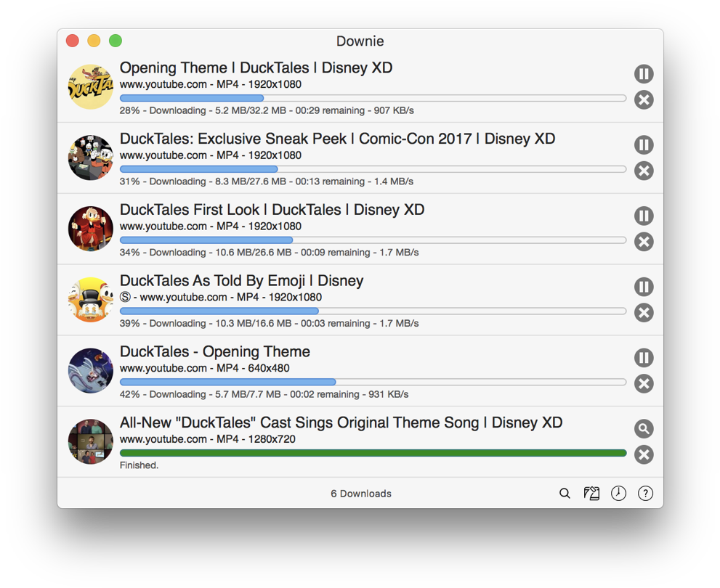Click the DuckTales First Look Scrooge thumbnail
The image size is (720, 588).
click(91, 229)
